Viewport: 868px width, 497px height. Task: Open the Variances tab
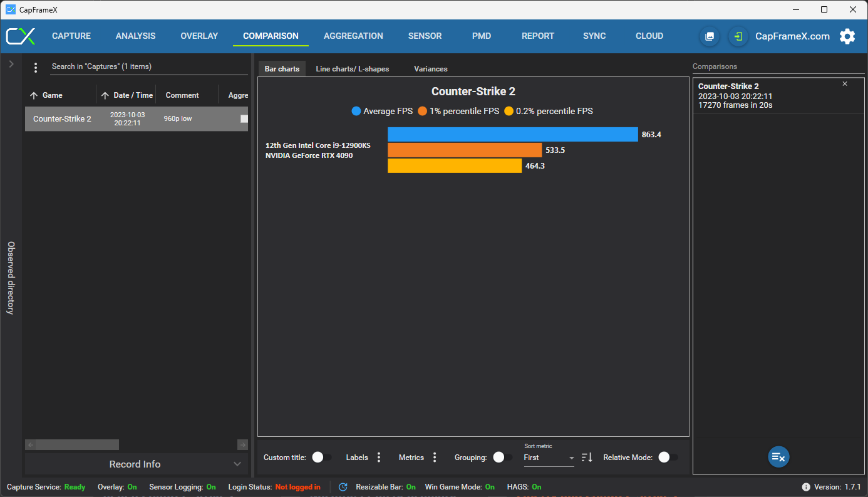click(x=431, y=69)
